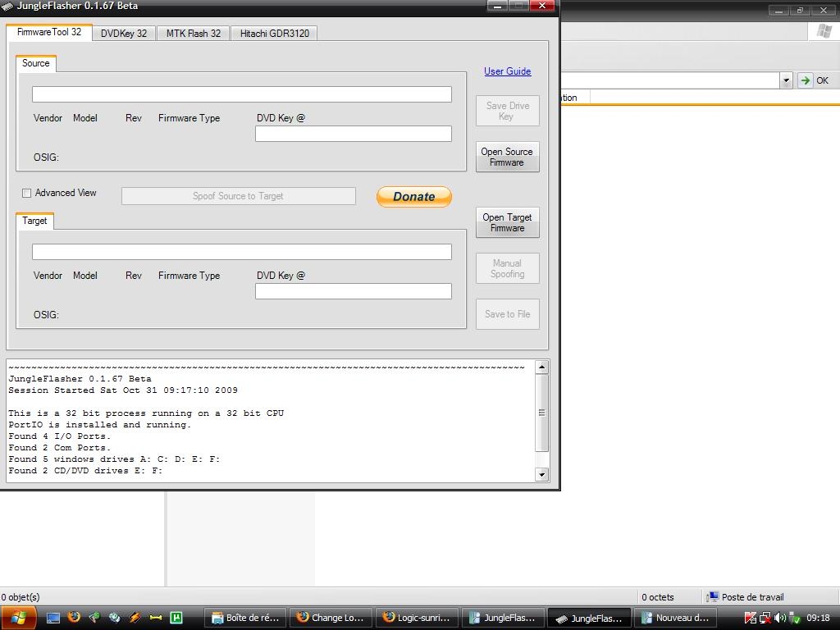
Task: Click the log scroll down arrow
Action: coord(541,475)
